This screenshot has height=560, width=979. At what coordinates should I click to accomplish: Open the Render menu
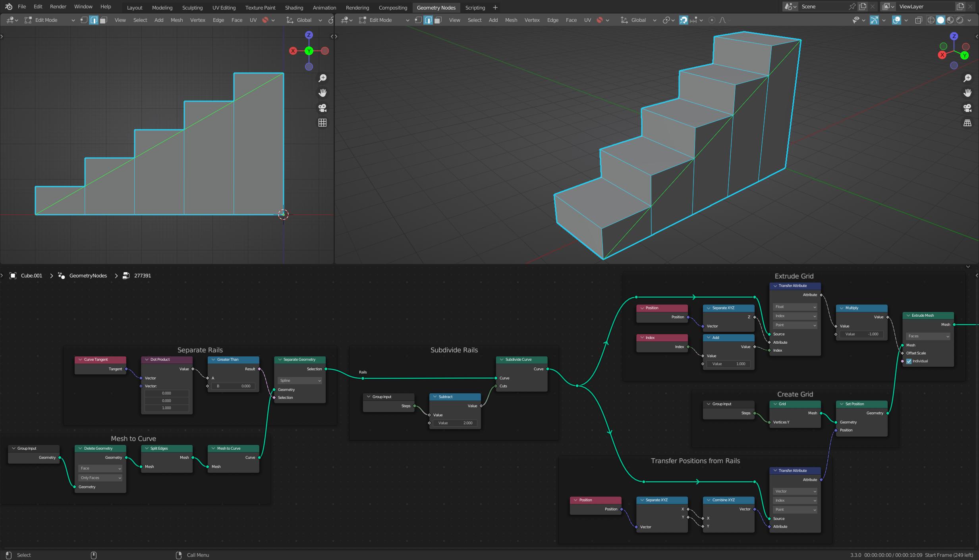pyautogui.click(x=58, y=7)
